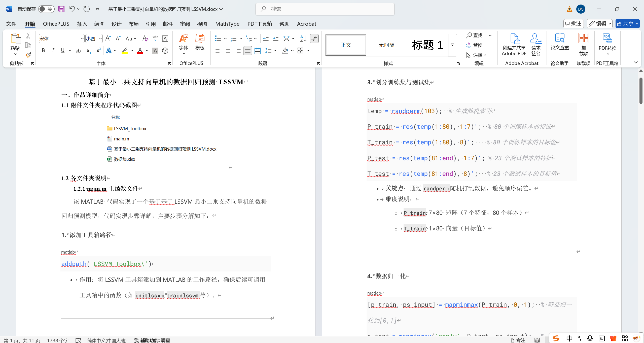Image resolution: width=644 pixels, height=343 pixels.
Task: Switch to the 审阅 tab
Action: (185, 24)
